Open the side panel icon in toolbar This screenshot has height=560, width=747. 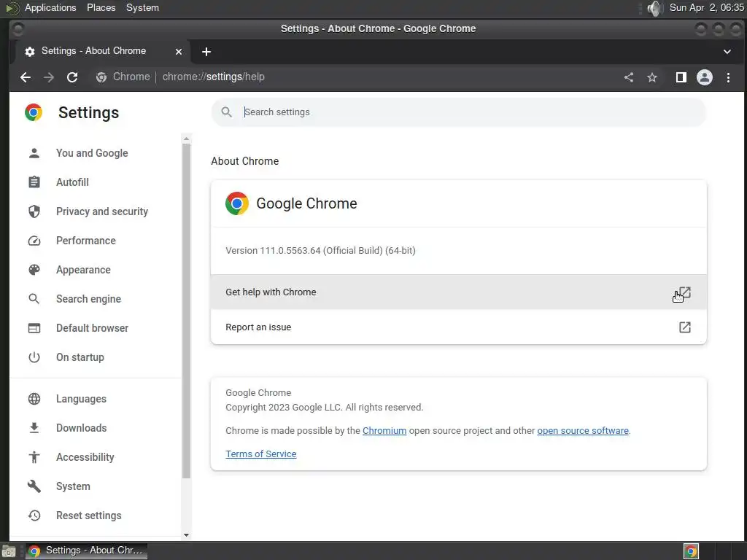[x=681, y=77]
